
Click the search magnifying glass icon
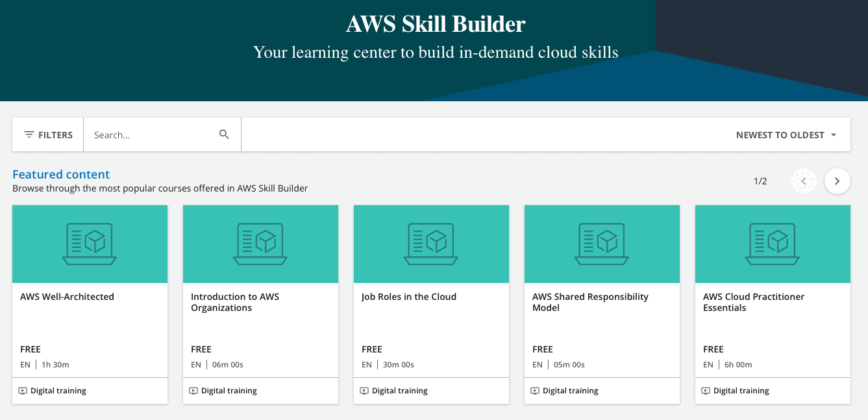pyautogui.click(x=224, y=134)
